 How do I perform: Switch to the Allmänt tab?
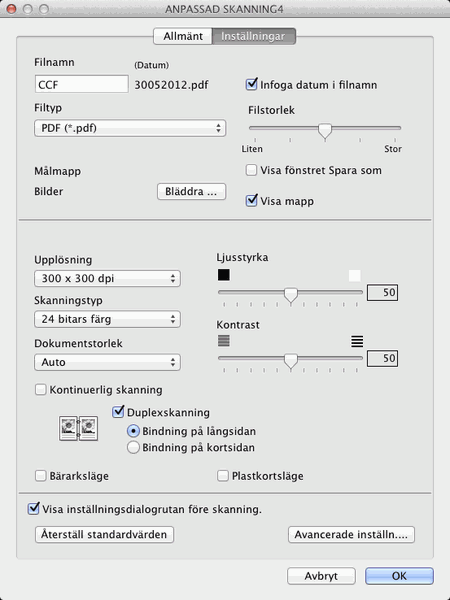(x=183, y=36)
